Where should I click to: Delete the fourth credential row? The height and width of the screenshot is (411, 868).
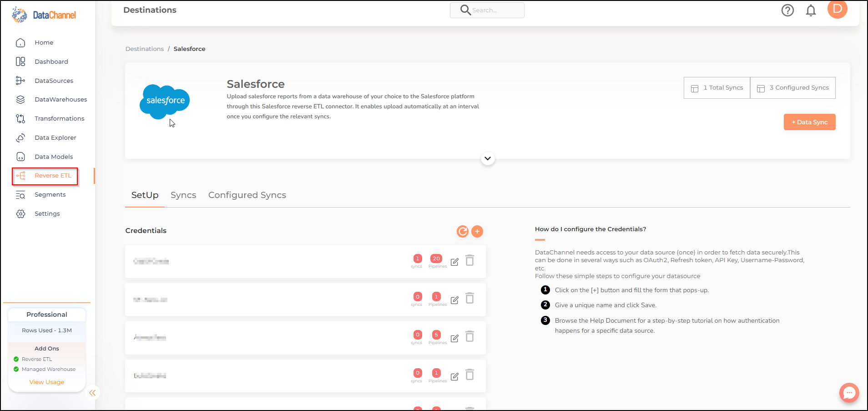pyautogui.click(x=470, y=375)
